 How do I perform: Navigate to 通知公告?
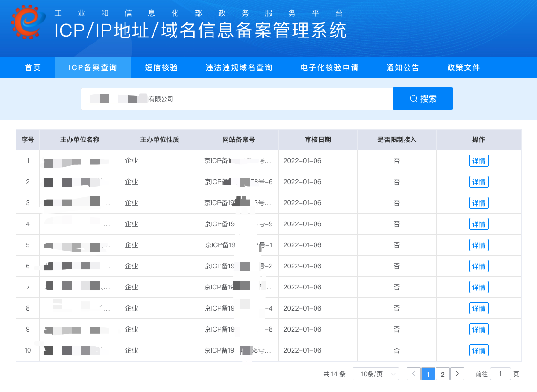click(403, 67)
